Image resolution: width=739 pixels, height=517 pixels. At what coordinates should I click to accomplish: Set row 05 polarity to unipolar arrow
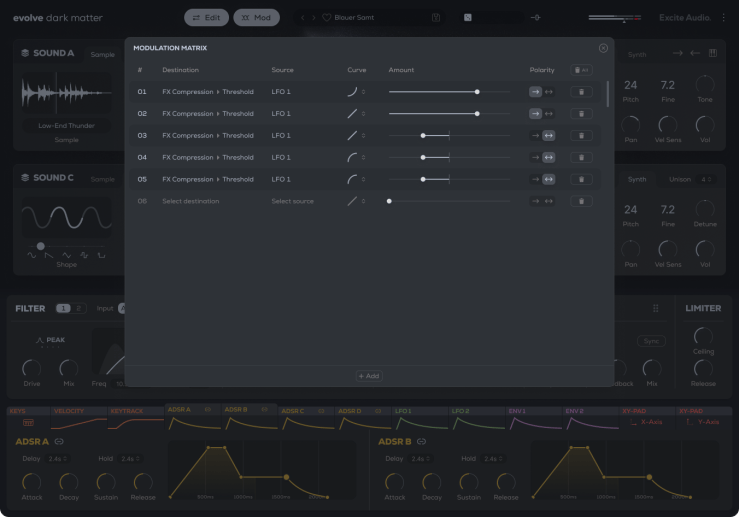[x=535, y=179]
